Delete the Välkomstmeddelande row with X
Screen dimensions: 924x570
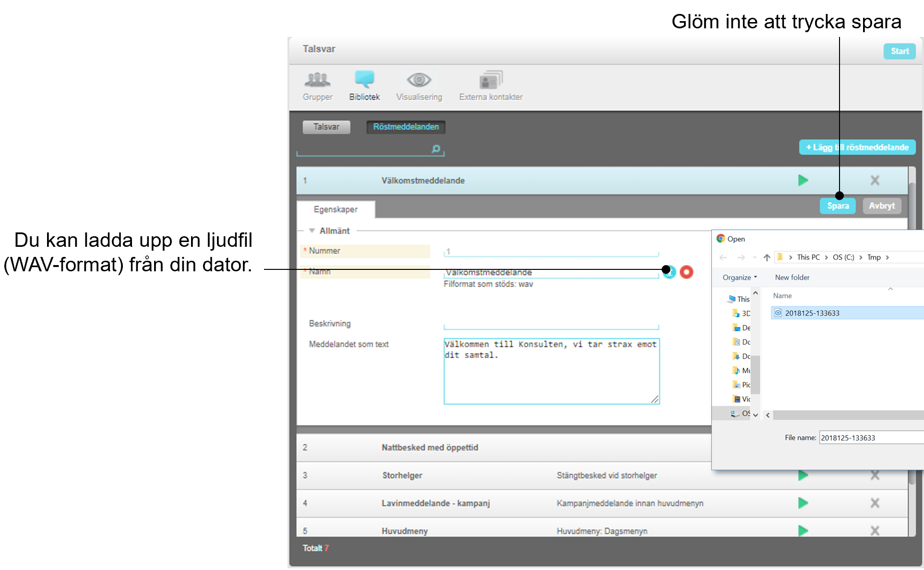click(x=875, y=180)
